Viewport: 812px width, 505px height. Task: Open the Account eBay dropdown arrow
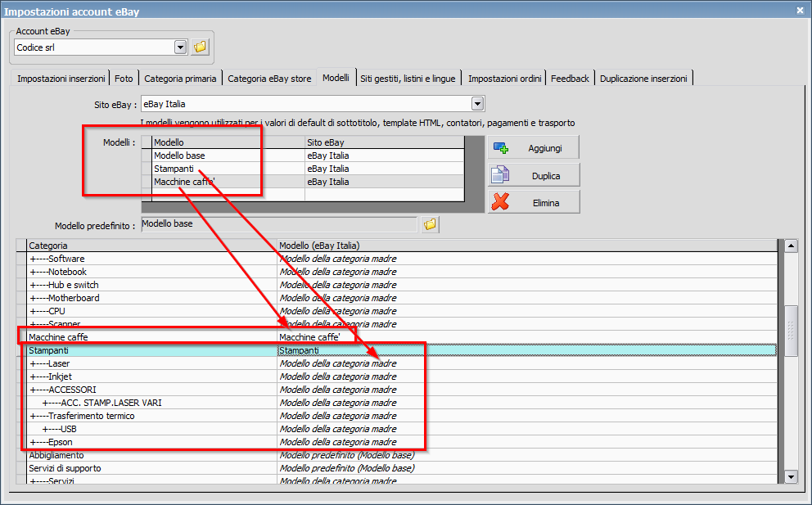[180, 47]
